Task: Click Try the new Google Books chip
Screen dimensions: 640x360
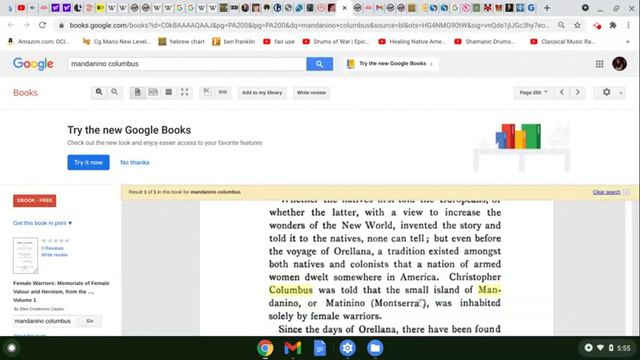Action: [x=391, y=64]
